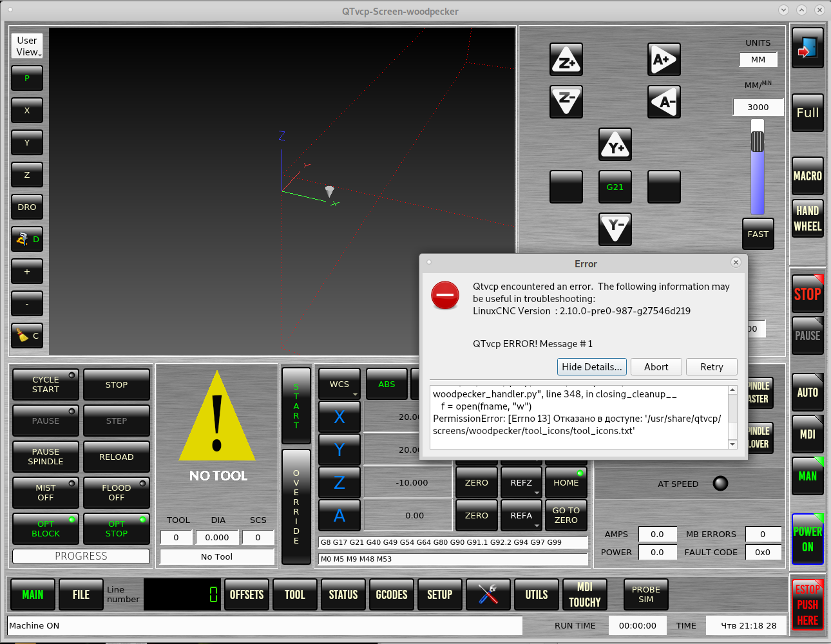Toggle the dimensions D view button
The image size is (831, 644).
coord(27,239)
